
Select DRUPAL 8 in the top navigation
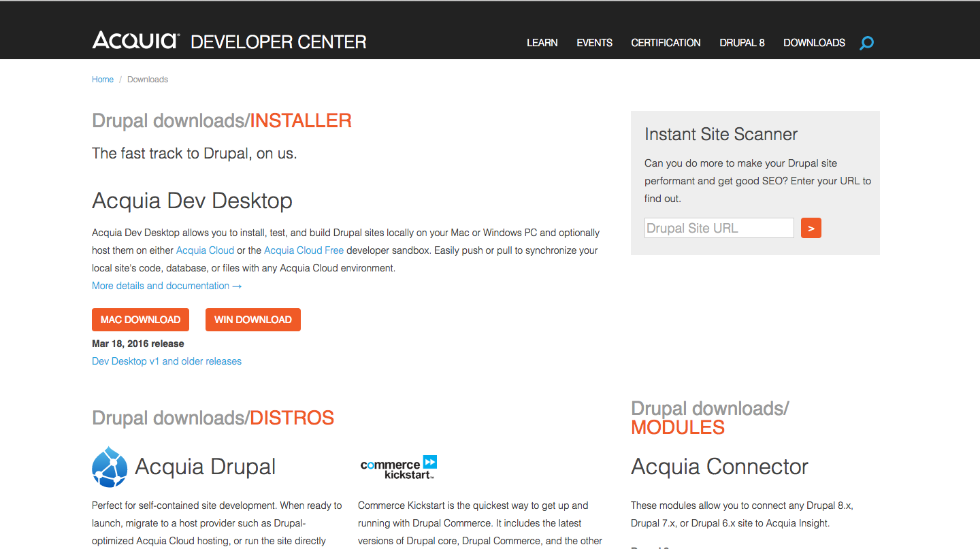742,42
